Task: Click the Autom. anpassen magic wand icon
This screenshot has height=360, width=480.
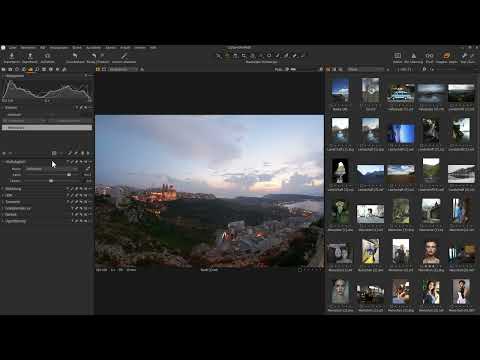Action: point(124,56)
